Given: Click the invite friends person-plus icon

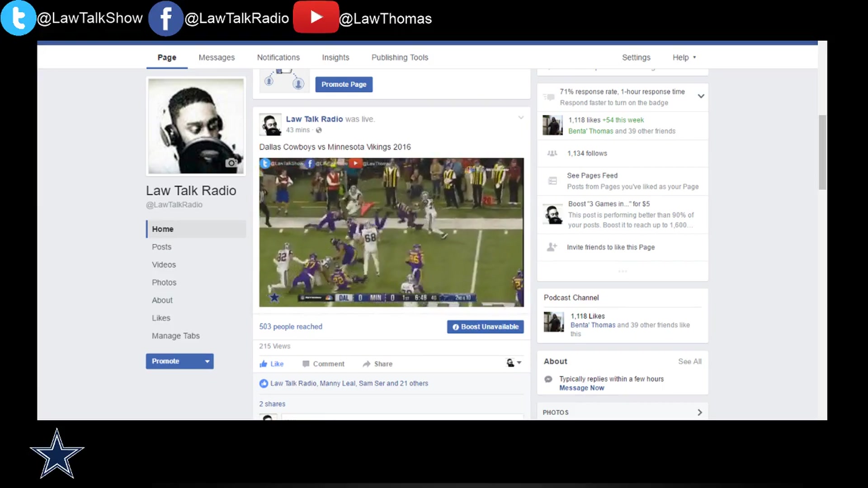Looking at the screenshot, I should pos(552,247).
